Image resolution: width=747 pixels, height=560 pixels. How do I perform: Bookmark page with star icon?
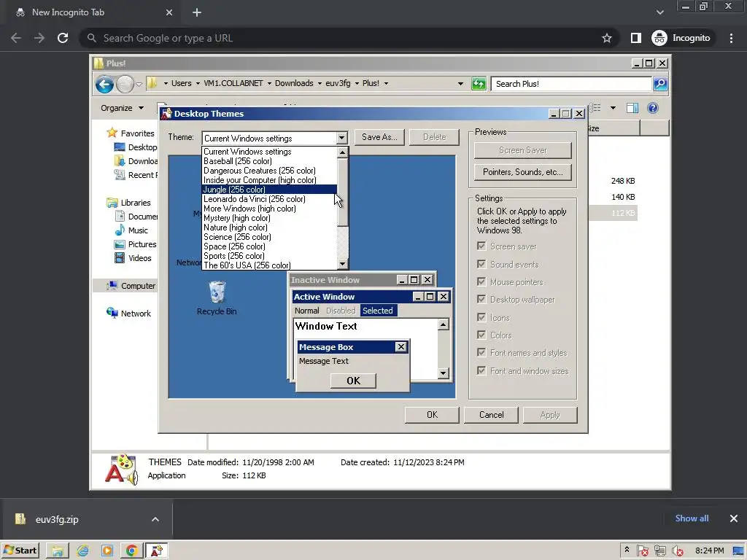(606, 38)
